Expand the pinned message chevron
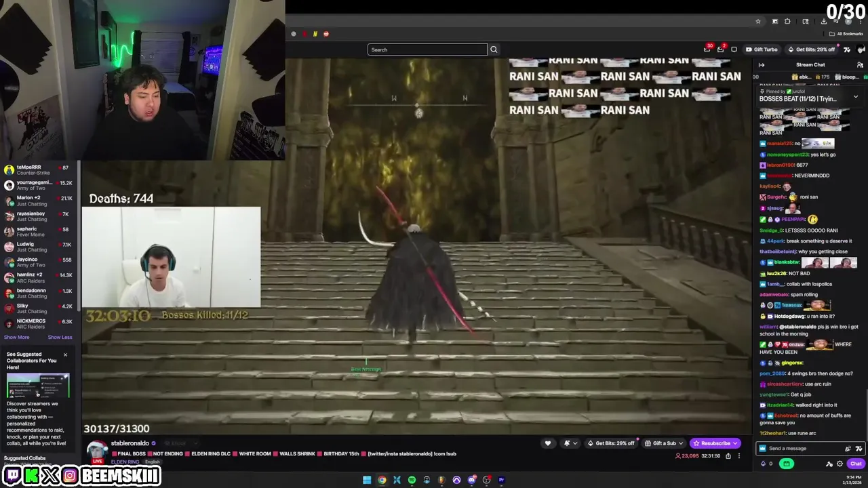The width and height of the screenshot is (868, 488). click(856, 97)
